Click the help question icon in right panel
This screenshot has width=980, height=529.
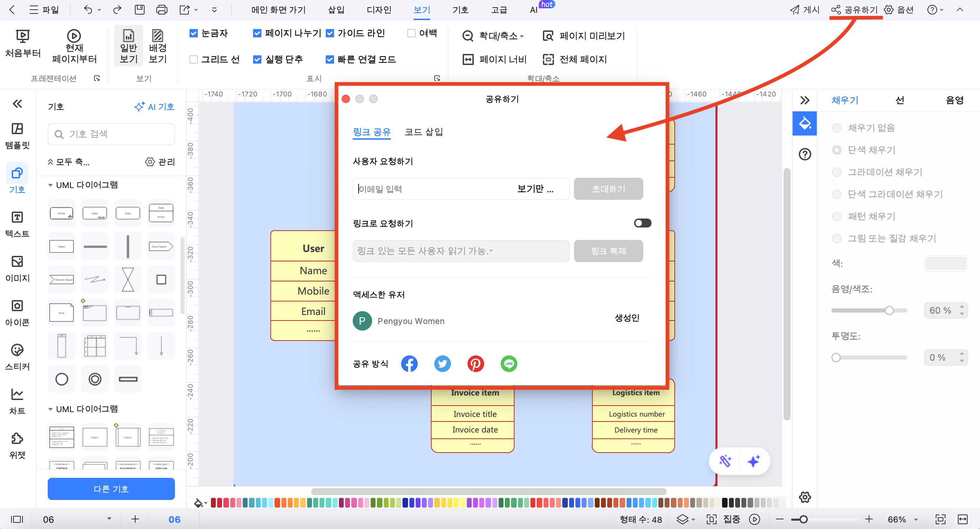[805, 154]
